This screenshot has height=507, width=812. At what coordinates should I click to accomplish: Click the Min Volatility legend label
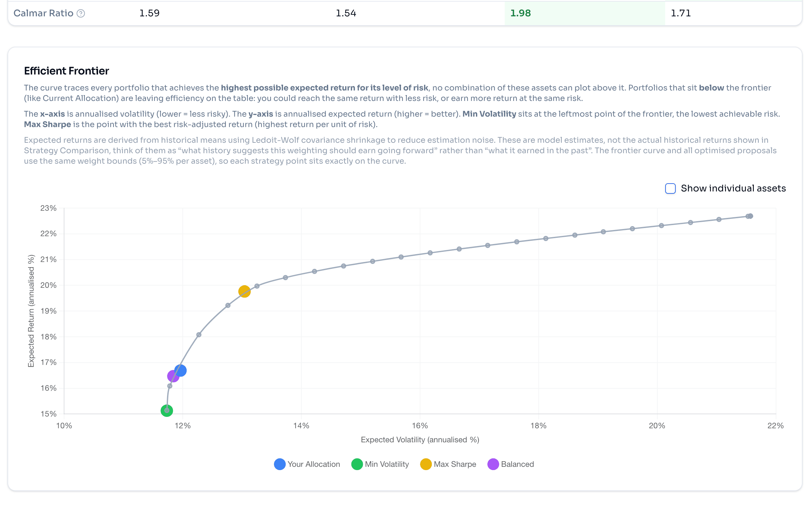pyautogui.click(x=386, y=464)
